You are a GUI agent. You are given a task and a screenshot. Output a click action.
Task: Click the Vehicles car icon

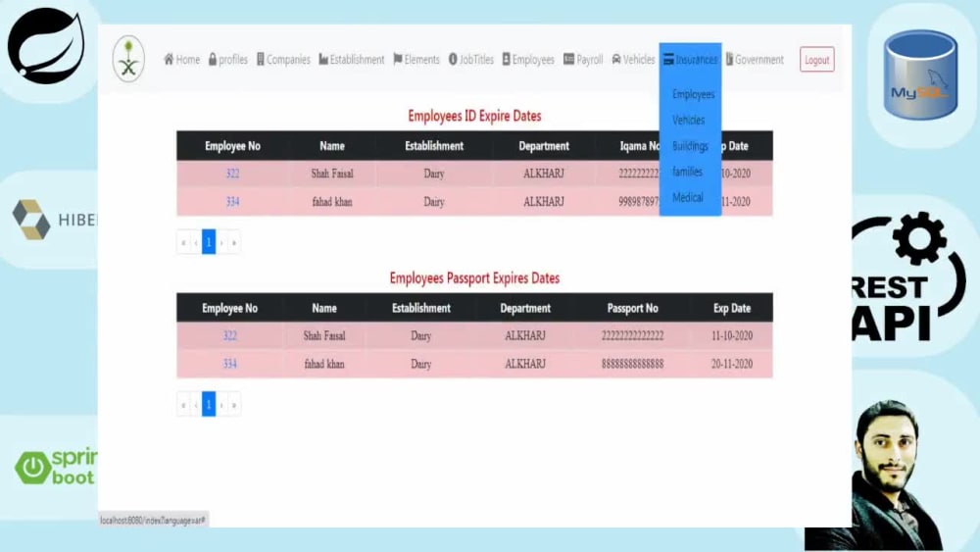(x=616, y=60)
